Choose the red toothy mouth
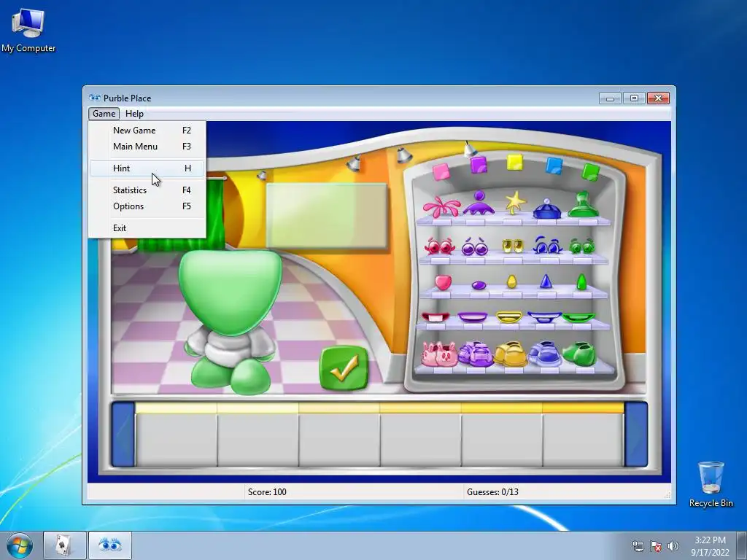The width and height of the screenshot is (747, 560). click(x=436, y=316)
